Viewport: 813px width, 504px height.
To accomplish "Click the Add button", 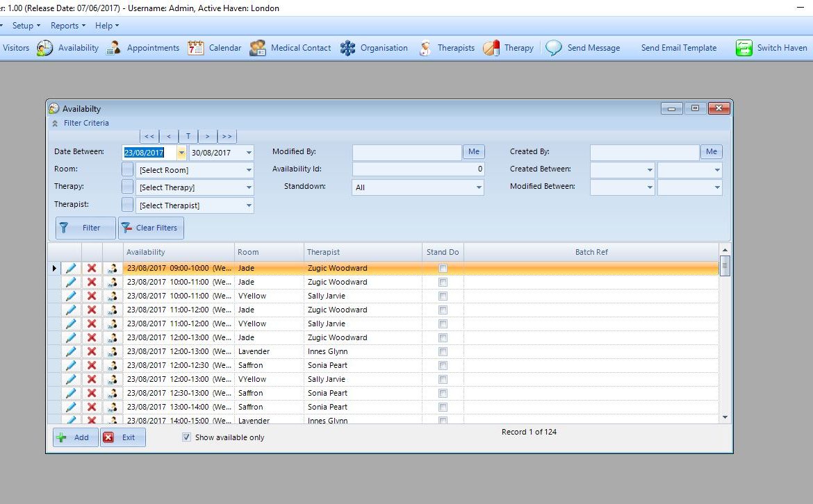I will [74, 437].
